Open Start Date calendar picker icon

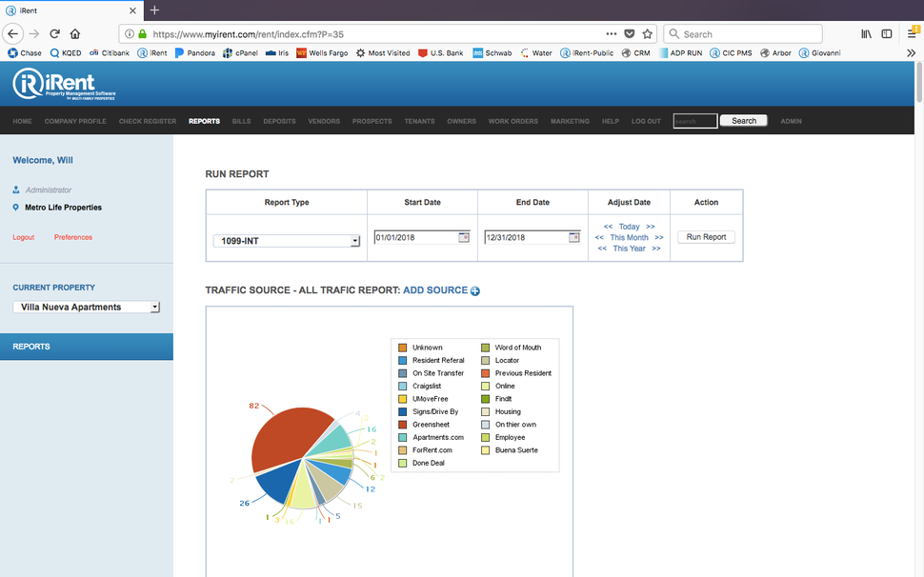[464, 237]
